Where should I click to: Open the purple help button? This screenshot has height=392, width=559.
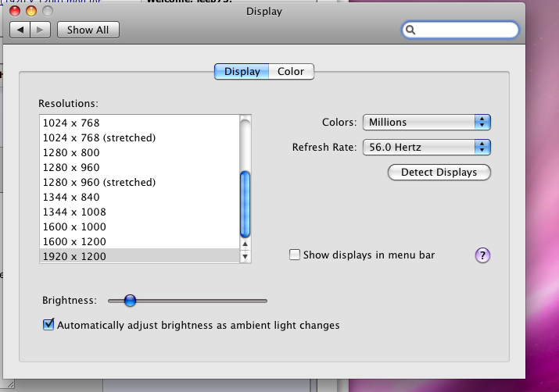[482, 255]
